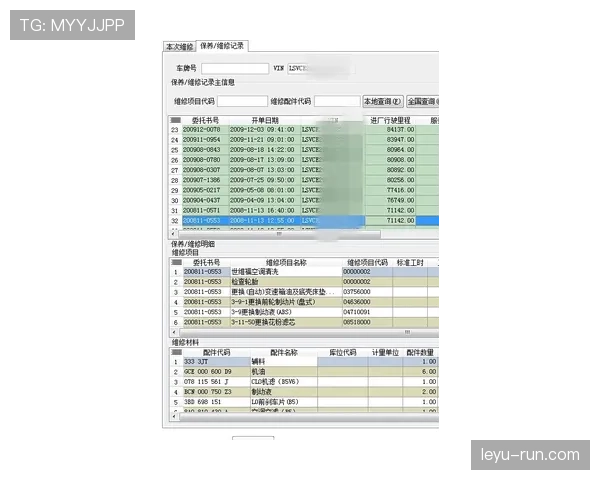Click the 标准工时 column header
Viewport: 600px width, 480px height.
pyautogui.click(x=410, y=263)
